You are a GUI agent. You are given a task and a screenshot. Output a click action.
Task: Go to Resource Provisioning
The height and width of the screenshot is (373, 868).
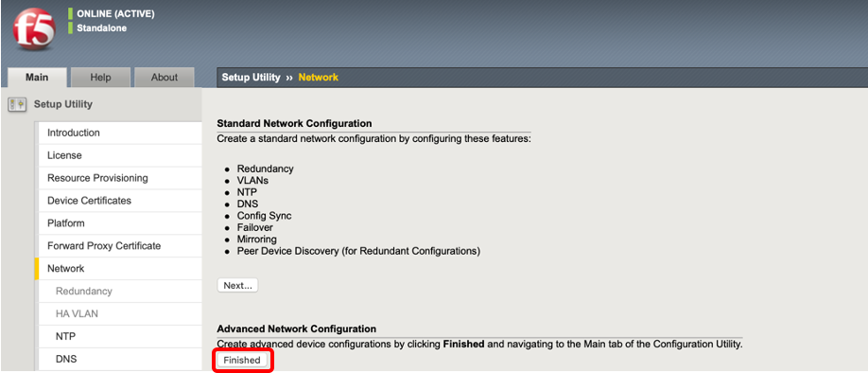point(120,178)
